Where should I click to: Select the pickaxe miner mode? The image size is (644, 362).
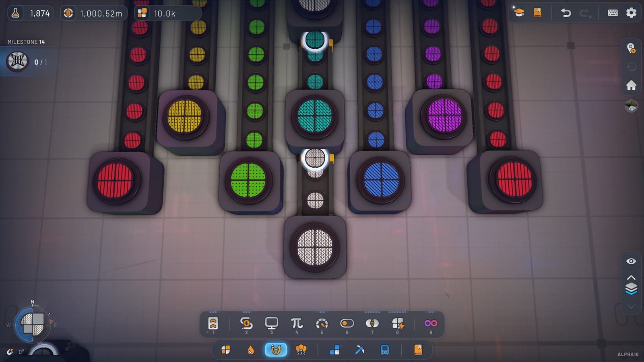click(x=359, y=350)
